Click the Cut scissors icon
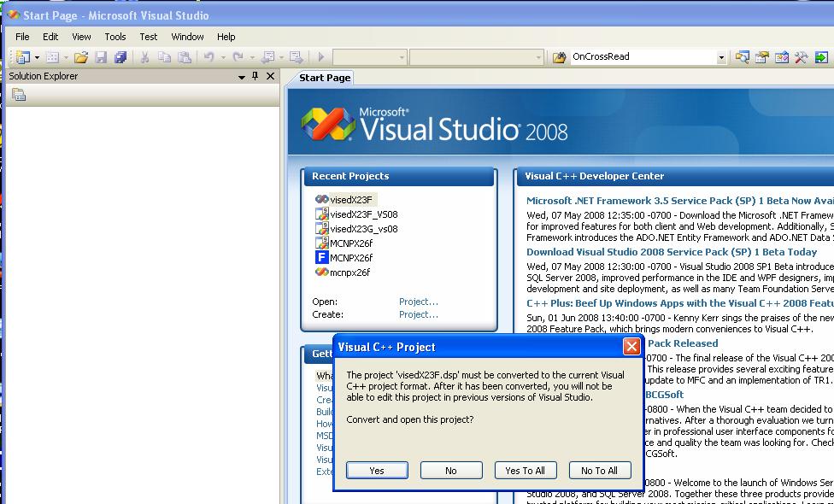The height and width of the screenshot is (504, 834). point(144,57)
